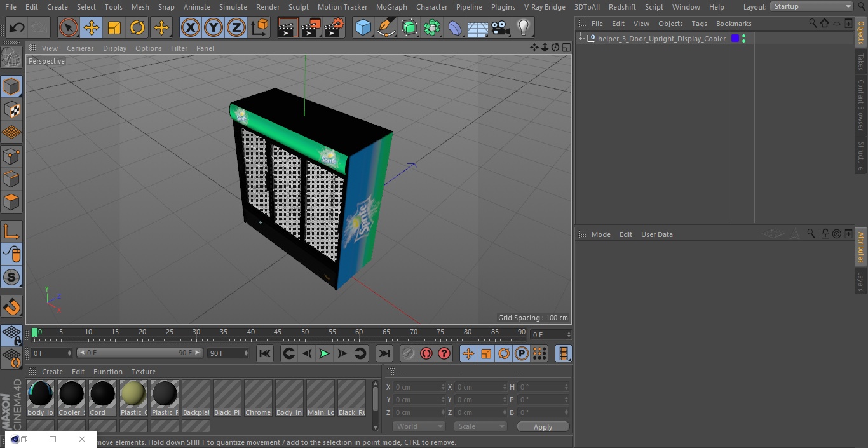Add a Floor environment object
The width and height of the screenshot is (868, 448).
pyautogui.click(x=478, y=27)
